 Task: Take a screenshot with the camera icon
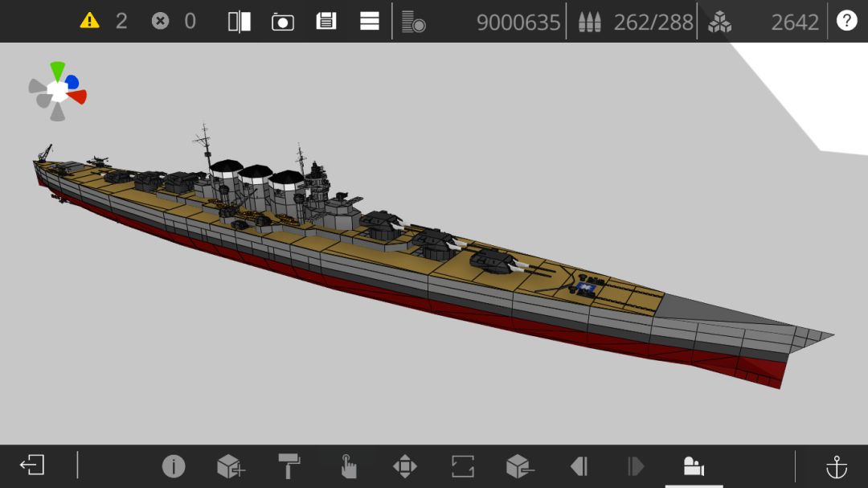(x=282, y=23)
